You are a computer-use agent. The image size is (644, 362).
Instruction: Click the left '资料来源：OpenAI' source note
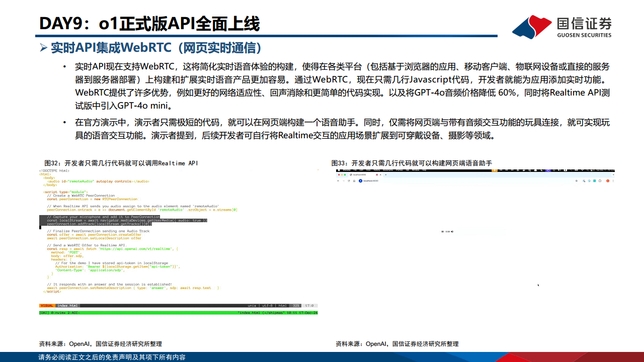[x=101, y=344]
